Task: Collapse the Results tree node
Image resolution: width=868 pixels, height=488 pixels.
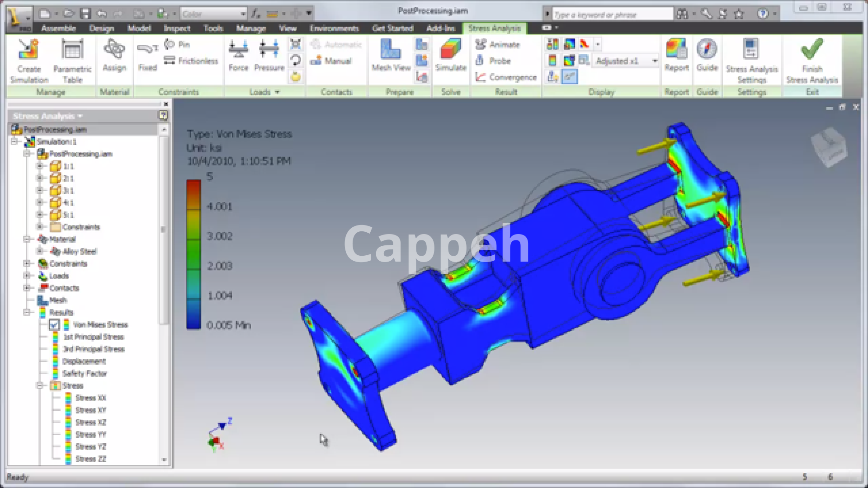Action: tap(27, 312)
